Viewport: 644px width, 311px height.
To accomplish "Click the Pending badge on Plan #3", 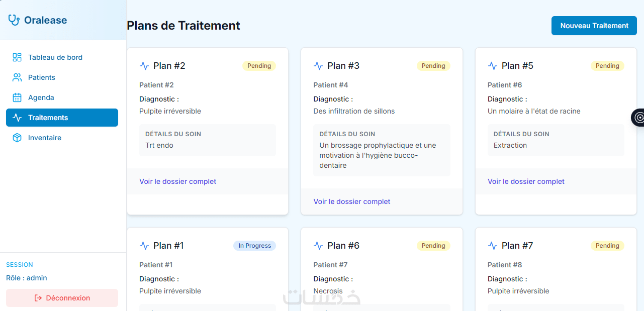I will pos(433,66).
